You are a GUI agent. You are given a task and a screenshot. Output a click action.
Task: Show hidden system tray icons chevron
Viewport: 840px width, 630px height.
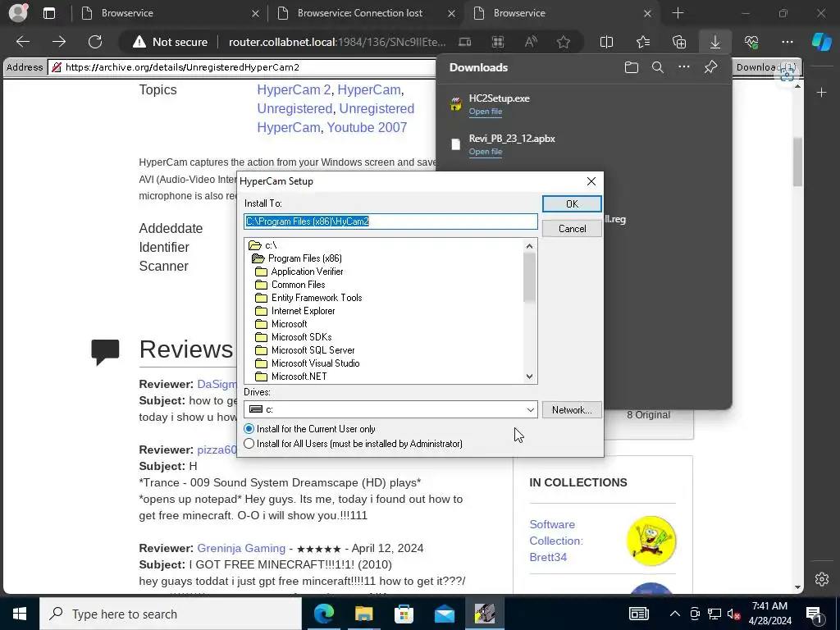point(675,614)
